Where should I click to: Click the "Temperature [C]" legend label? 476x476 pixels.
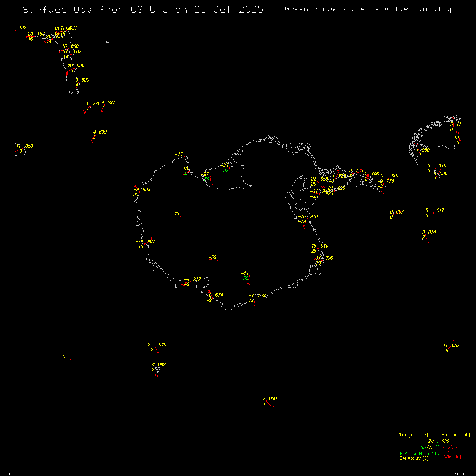click(416, 435)
